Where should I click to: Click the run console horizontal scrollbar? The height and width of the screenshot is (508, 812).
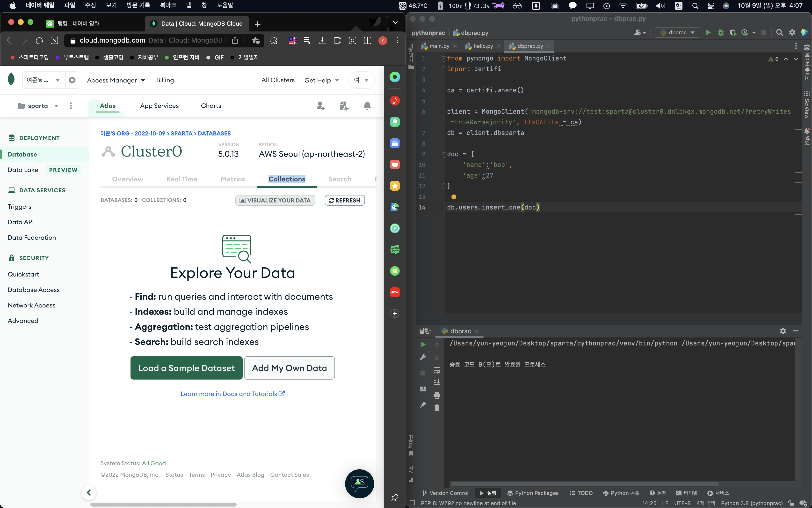coord(585,484)
